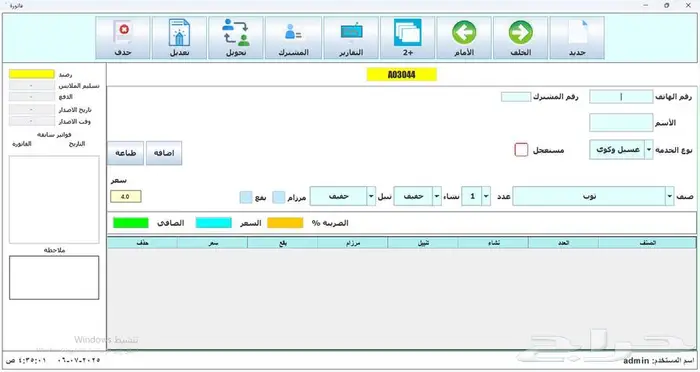The width and height of the screenshot is (700, 372).
Task: Open the عدد quantity dropdown
Action: click(486, 196)
